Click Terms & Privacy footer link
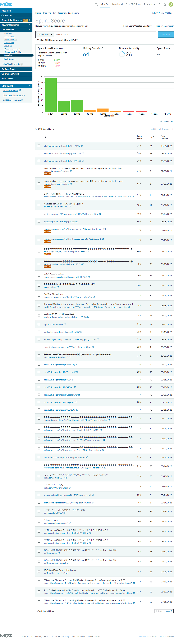This screenshot has height=644, width=174. coord(62,636)
